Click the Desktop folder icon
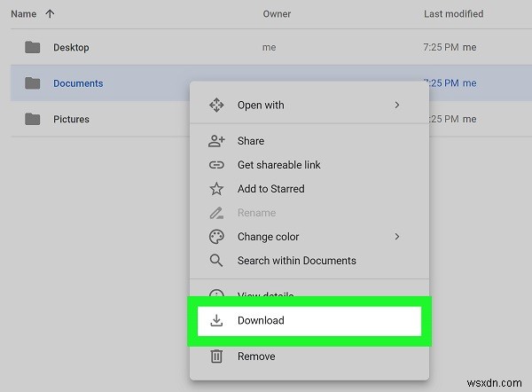This screenshot has width=532, height=392. 33,47
